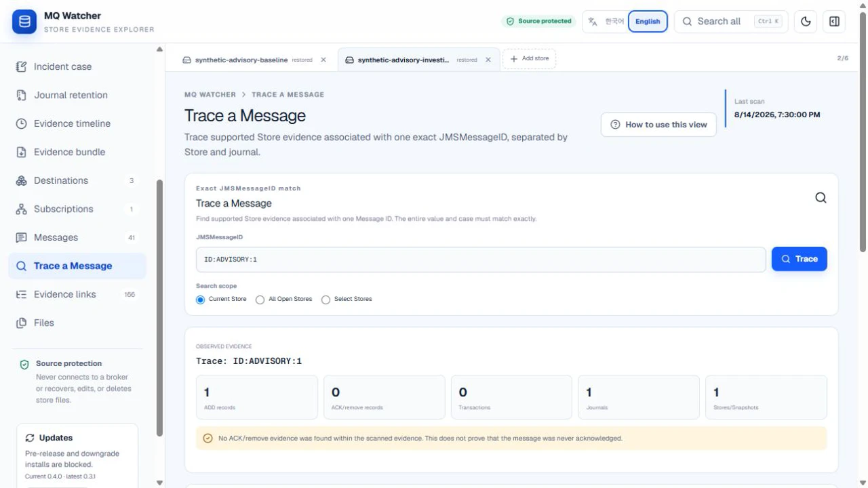This screenshot has height=488, width=868.
Task: Click the translate language icon
Action: [x=593, y=22]
